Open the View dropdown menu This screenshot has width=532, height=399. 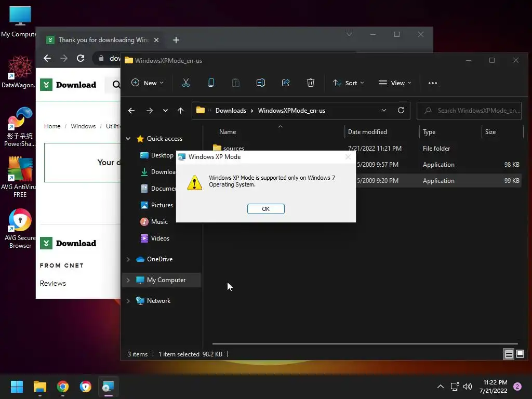(395, 83)
